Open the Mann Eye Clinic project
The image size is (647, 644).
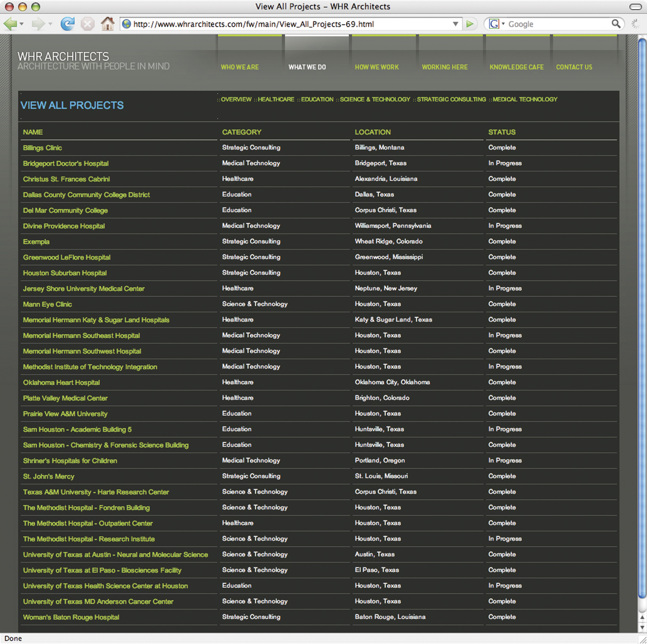[x=47, y=304]
